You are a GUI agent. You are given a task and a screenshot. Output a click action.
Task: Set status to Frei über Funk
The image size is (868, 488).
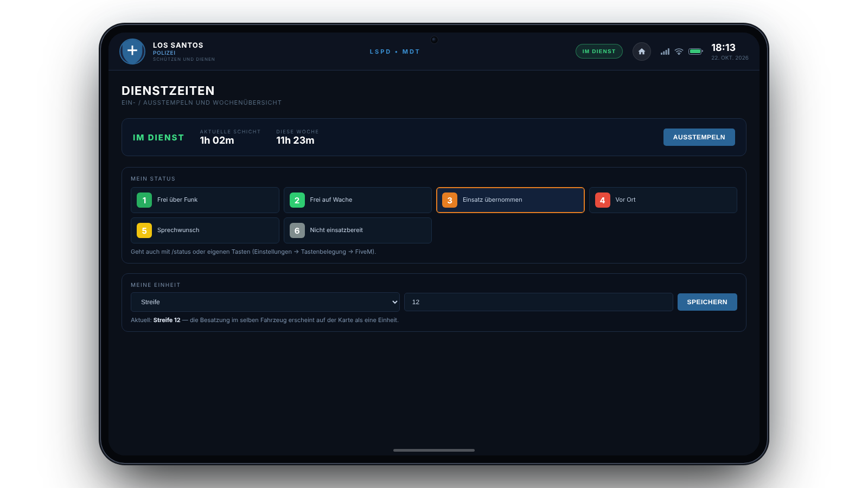tap(205, 200)
